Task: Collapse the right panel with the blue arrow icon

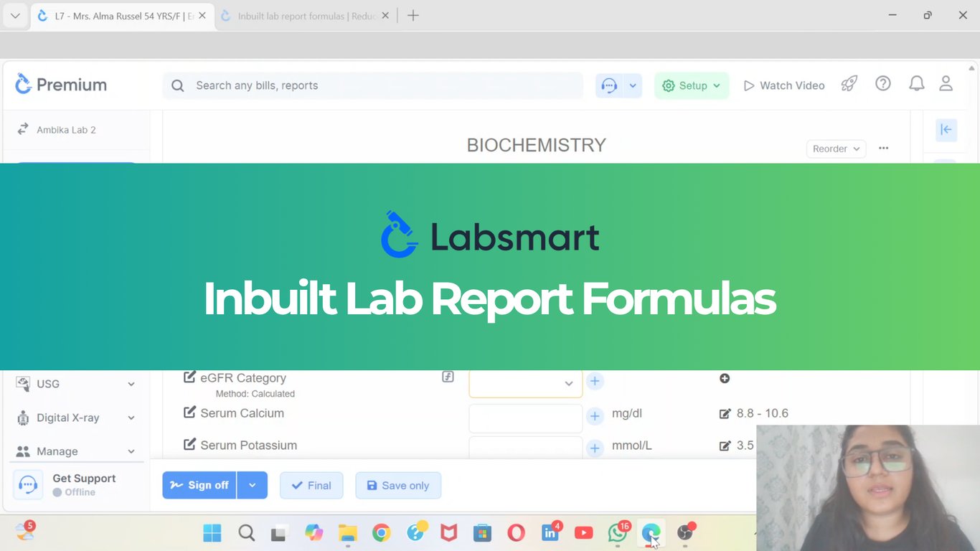Action: pyautogui.click(x=946, y=130)
